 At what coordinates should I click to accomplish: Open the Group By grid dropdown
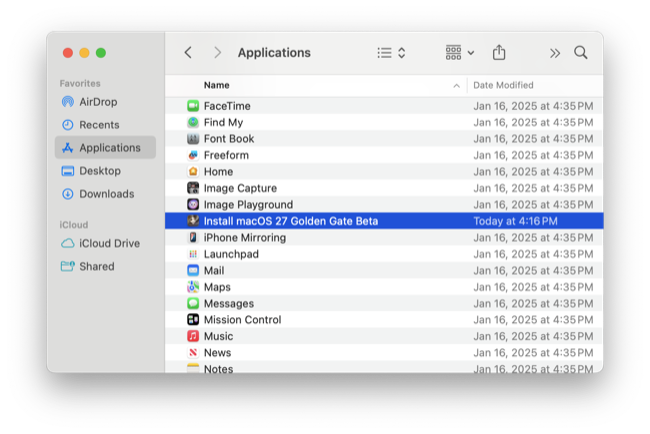point(460,53)
